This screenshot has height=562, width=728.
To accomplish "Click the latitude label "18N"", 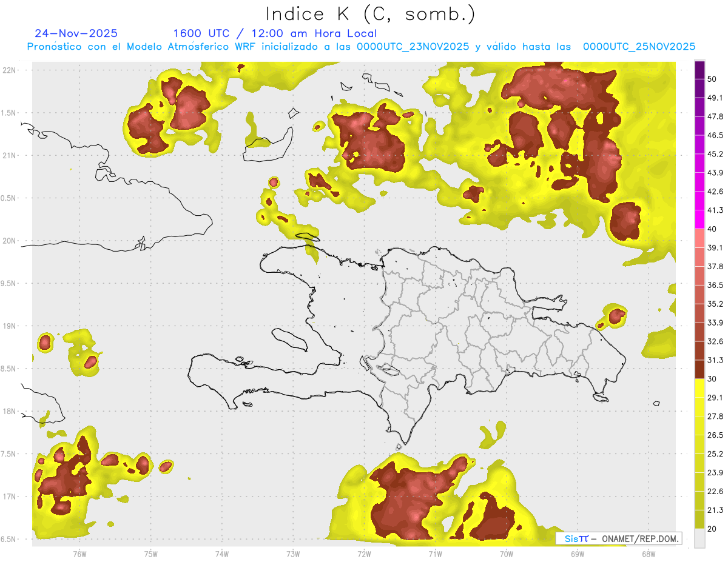I will tap(9, 412).
